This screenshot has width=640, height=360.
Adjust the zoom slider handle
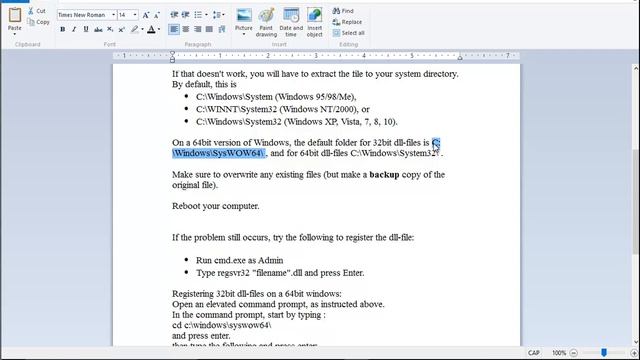604,353
